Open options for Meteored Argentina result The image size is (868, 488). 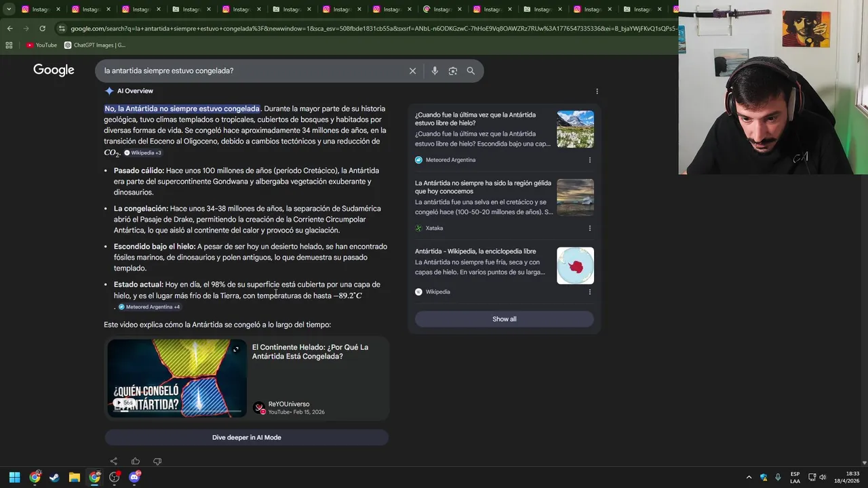[589, 160]
